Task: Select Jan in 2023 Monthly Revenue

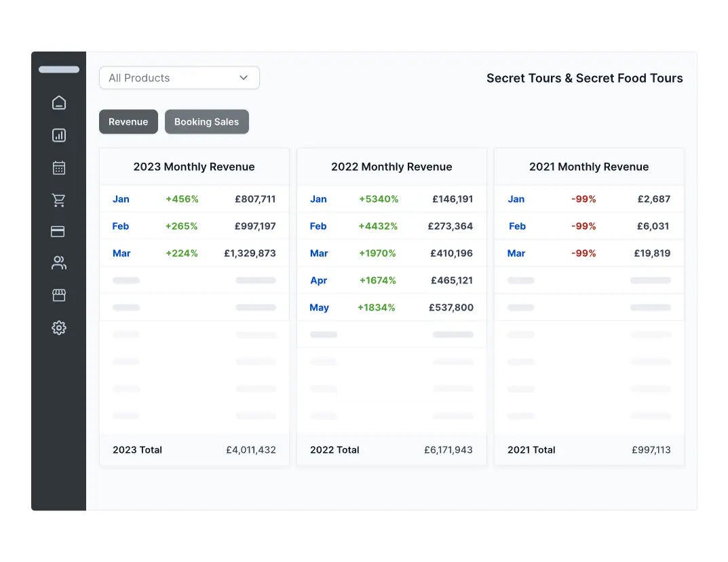Action: coord(121,199)
